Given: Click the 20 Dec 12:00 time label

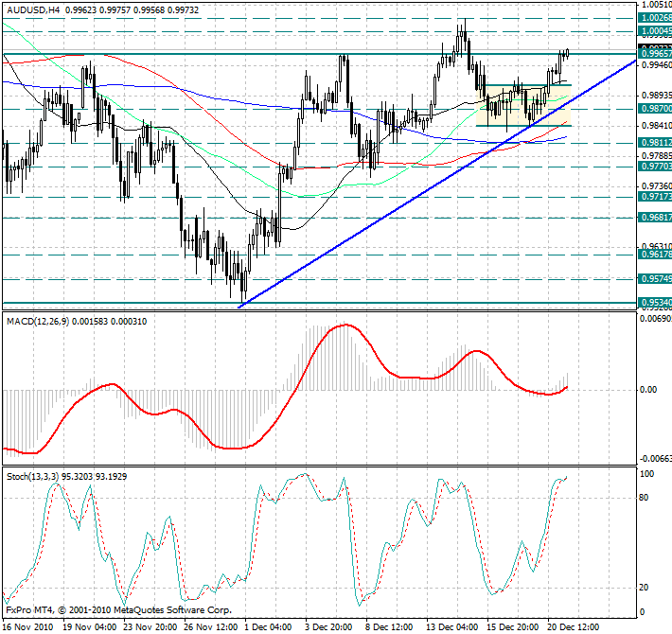Looking at the screenshot, I should tap(574, 627).
